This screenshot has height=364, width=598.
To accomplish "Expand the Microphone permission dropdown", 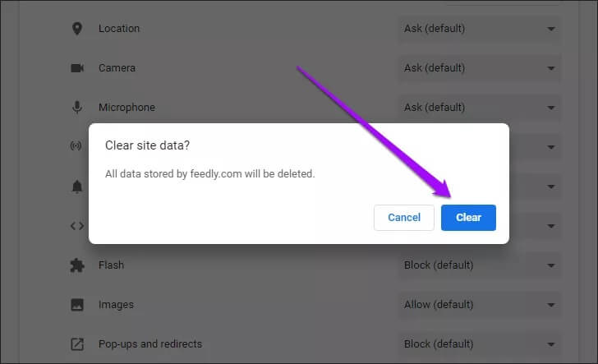I will pos(480,108).
